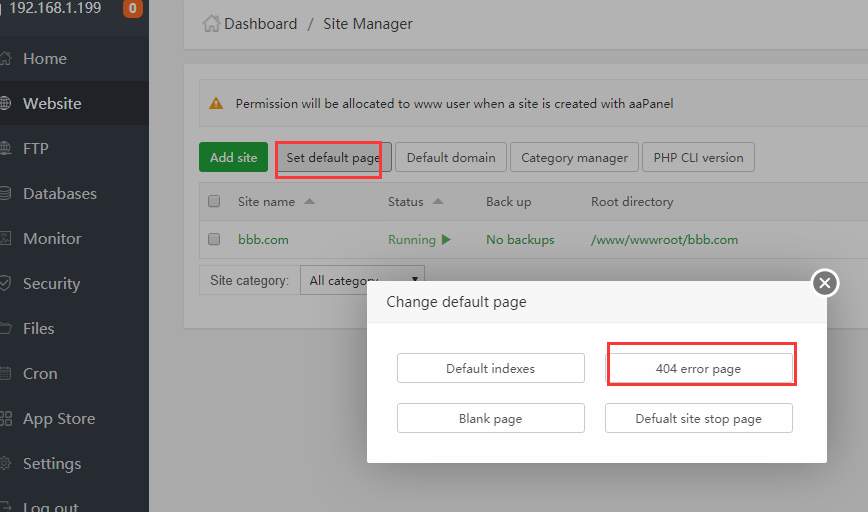Open the Site category dropdown
The width and height of the screenshot is (868, 512).
pyautogui.click(x=363, y=281)
